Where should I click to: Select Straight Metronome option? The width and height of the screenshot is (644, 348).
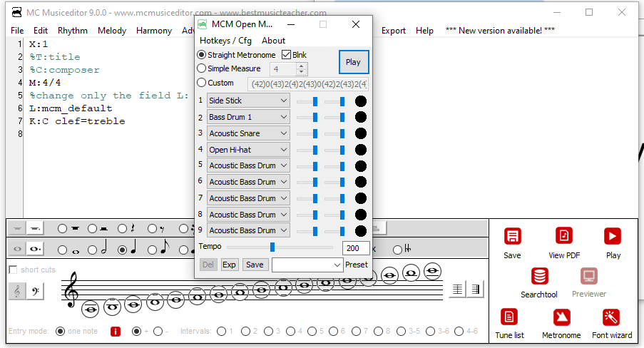(202, 55)
